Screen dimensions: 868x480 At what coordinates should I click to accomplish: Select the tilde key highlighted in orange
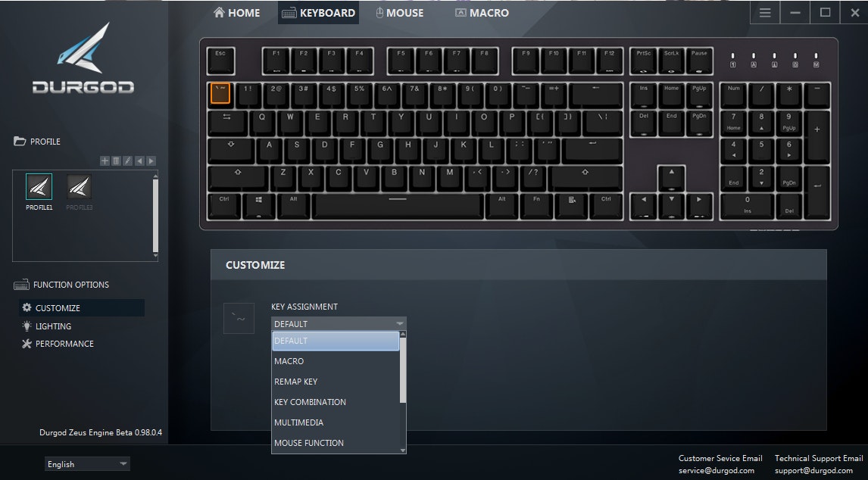220,93
